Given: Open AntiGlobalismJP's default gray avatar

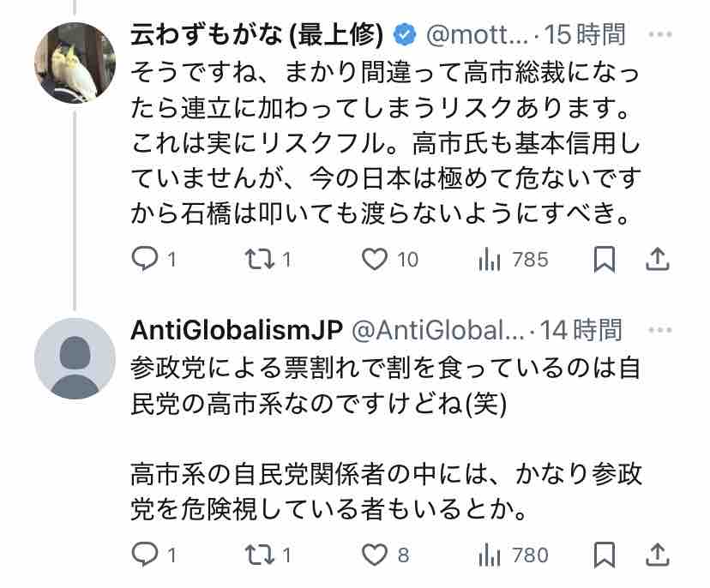Looking at the screenshot, I should coord(75,358).
